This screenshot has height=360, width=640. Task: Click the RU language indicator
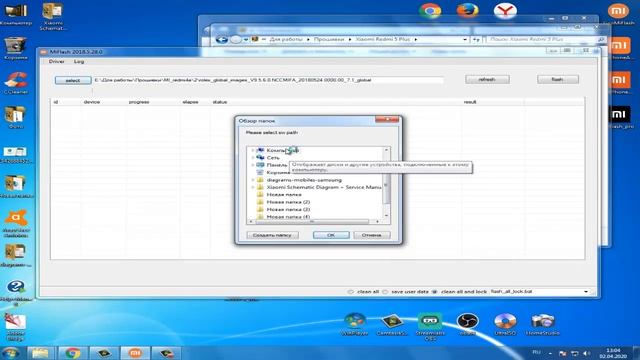537,353
